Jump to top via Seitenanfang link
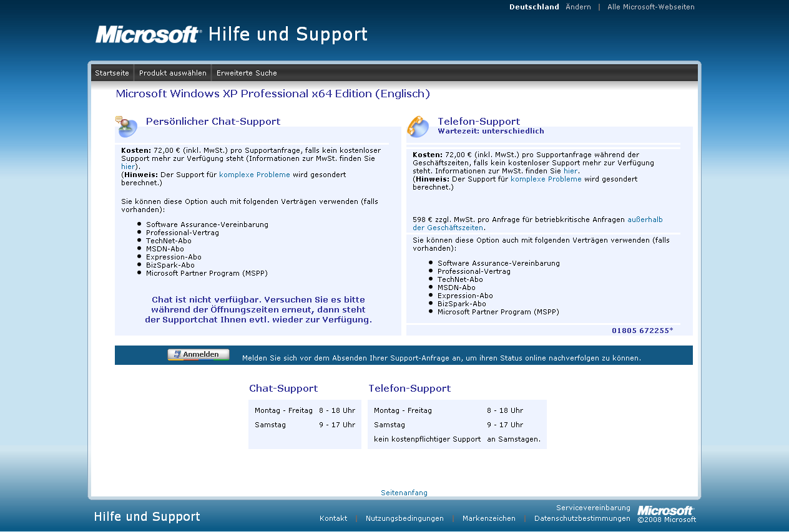This screenshot has width=789, height=532. [x=404, y=493]
